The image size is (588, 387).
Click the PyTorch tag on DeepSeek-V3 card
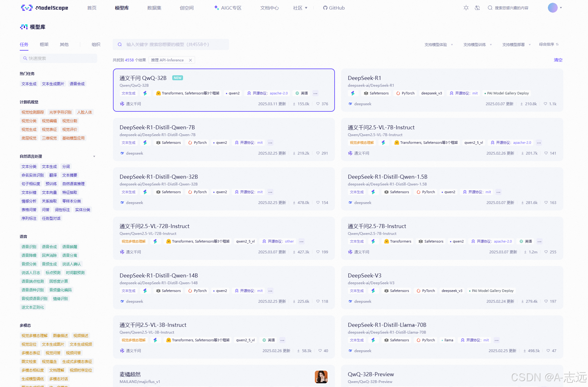[x=426, y=291]
